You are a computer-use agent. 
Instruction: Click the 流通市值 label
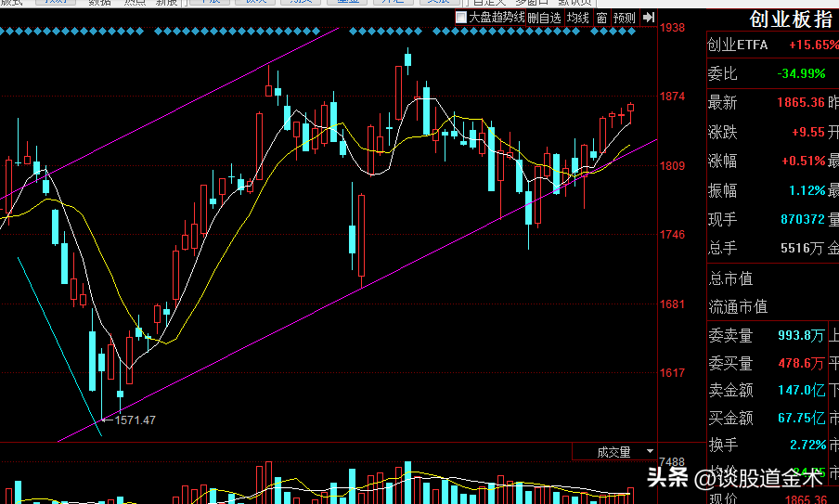[738, 306]
